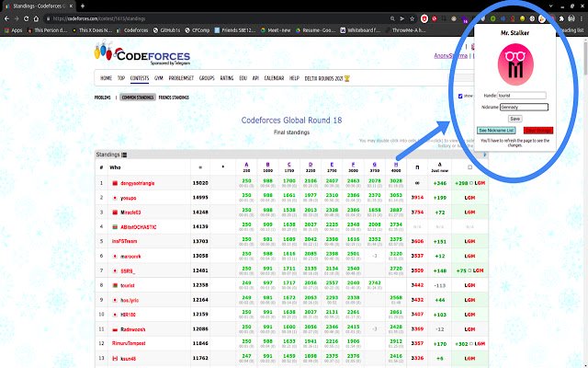588x368 pixels.
Task: Open problem A column header link
Action: (246, 165)
